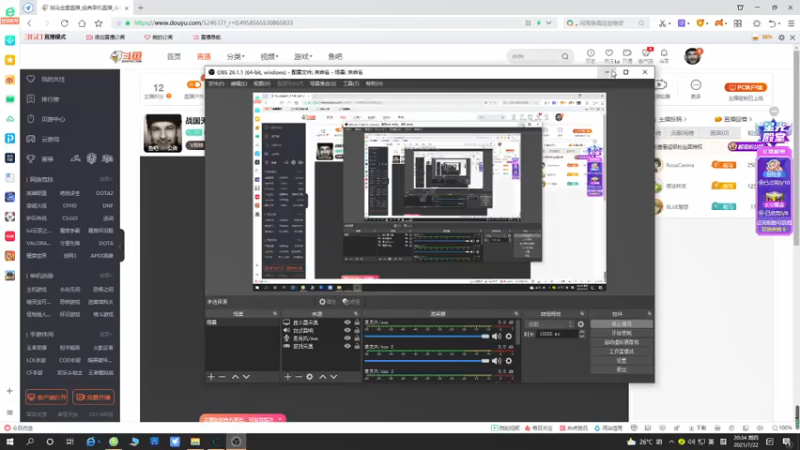The height and width of the screenshot is (450, 800).
Task: Move source up with the up arrow in Sources panel
Action: click(x=322, y=377)
